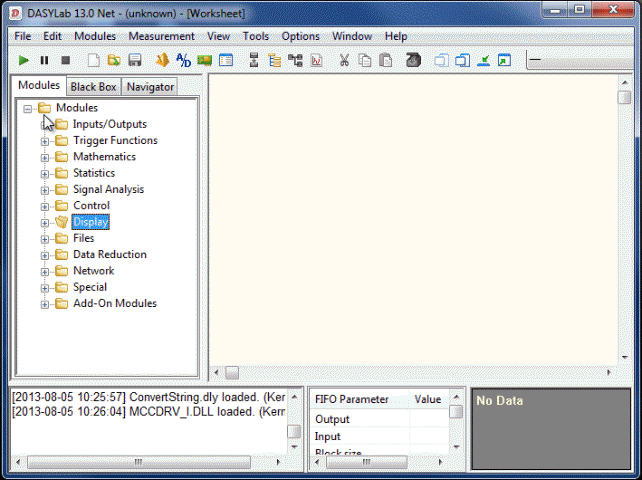The image size is (642, 480).
Task: Save the worksheet with the floppy icon
Action: pyautogui.click(x=135, y=61)
